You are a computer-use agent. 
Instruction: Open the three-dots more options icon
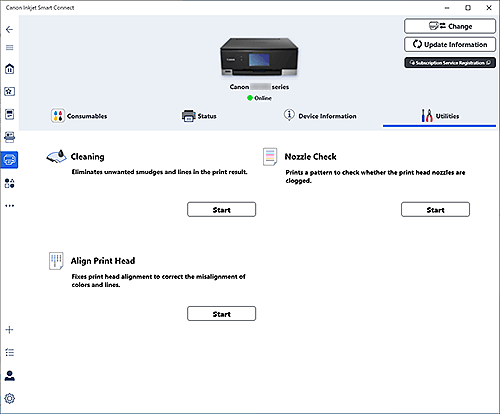[x=9, y=206]
